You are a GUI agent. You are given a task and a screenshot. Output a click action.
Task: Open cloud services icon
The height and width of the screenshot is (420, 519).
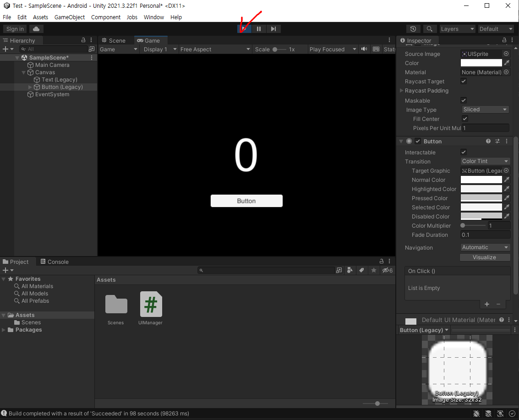[x=36, y=29]
